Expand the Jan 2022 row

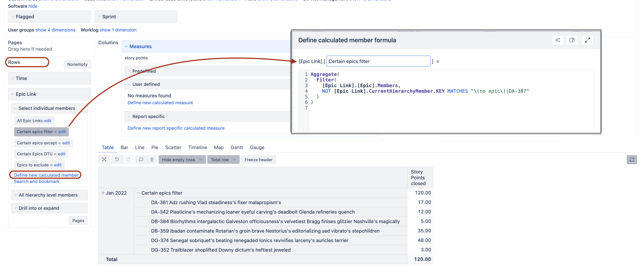[103, 193]
